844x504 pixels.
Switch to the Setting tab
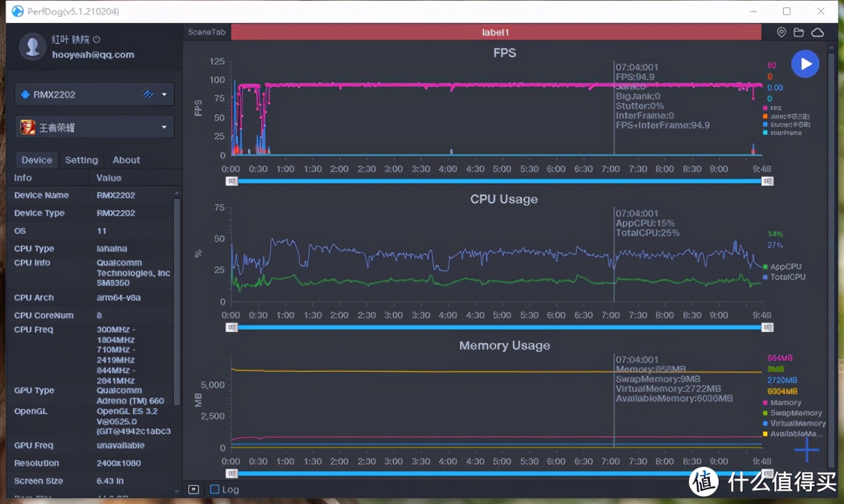tap(81, 160)
